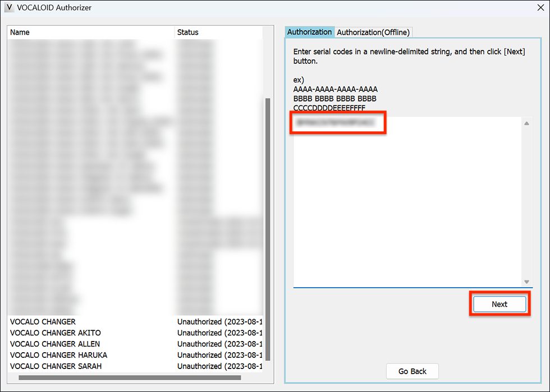Close the VOCALOID Authorizer window
This screenshot has height=392, width=550.
pyautogui.click(x=540, y=7)
